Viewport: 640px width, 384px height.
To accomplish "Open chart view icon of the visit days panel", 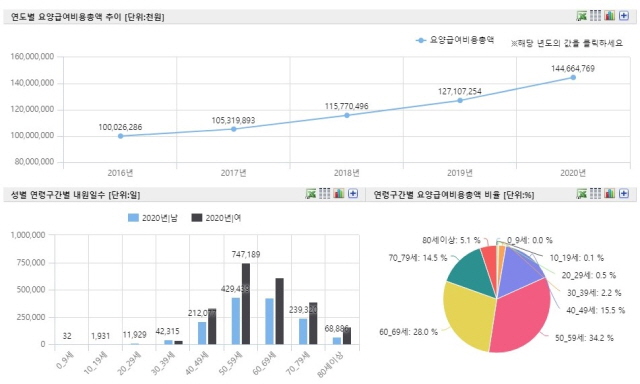I will (x=339, y=193).
